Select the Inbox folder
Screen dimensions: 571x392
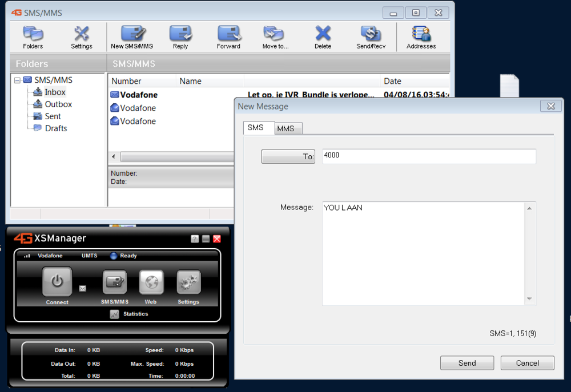(55, 92)
